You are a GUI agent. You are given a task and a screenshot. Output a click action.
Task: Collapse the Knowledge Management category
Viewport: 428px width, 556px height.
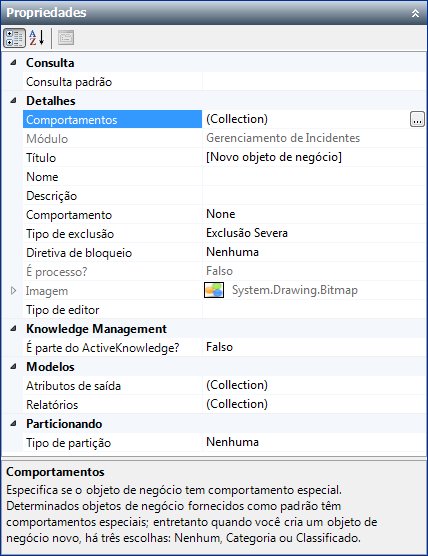click(x=13, y=329)
